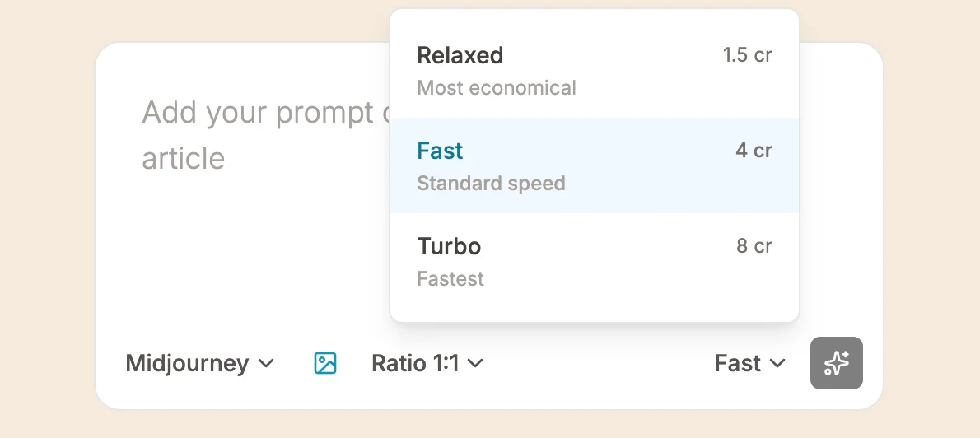Click the 8 cr cost label

(754, 246)
